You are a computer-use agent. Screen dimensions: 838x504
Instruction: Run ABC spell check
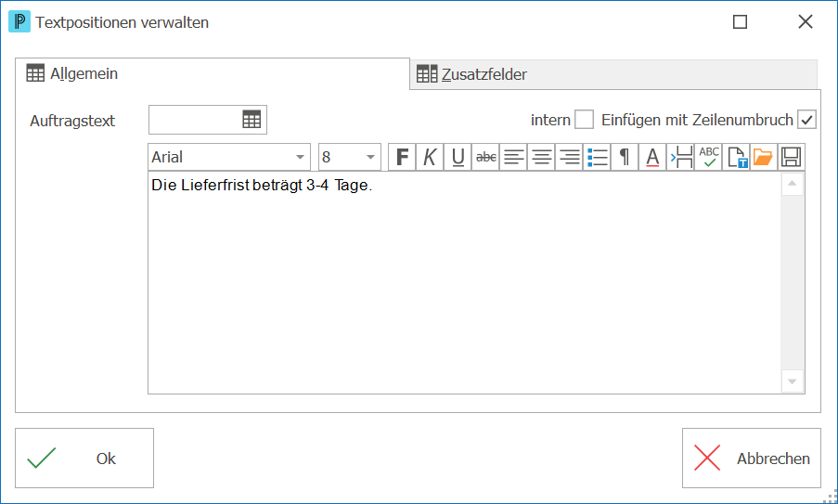click(709, 157)
